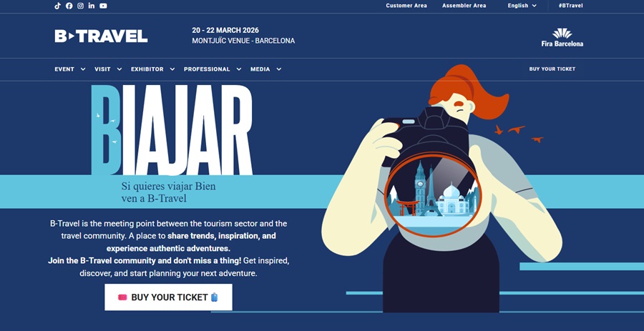Expand the Visit menu chevron
Viewport: 644px width, 331px height.
(119, 69)
